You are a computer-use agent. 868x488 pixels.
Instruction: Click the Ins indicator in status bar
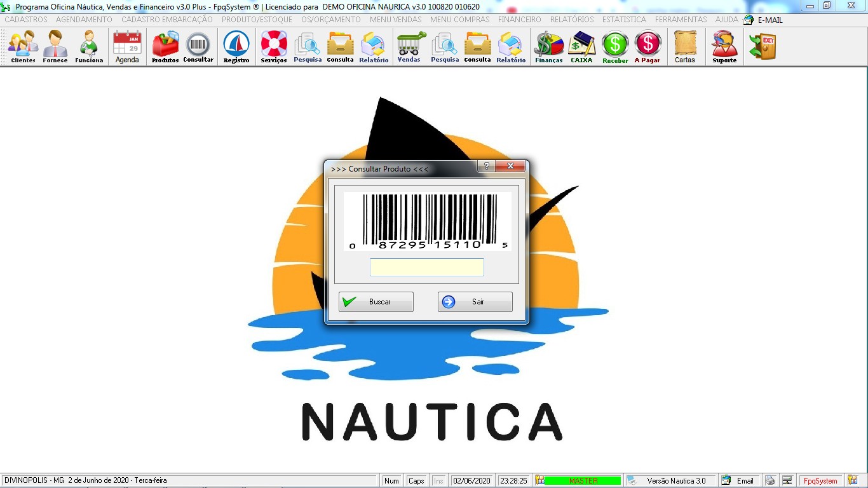coord(438,480)
